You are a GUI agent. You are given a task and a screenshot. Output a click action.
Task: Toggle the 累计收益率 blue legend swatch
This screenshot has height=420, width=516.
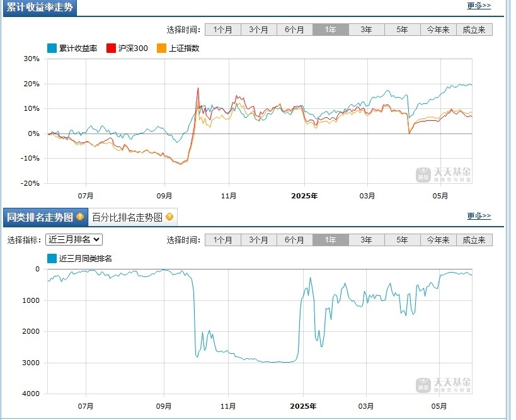pos(52,48)
